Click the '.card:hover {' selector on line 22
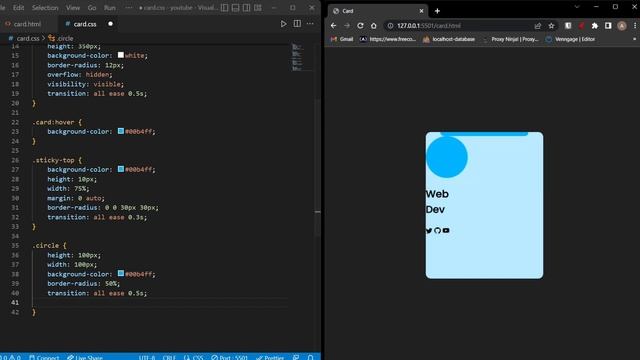The width and height of the screenshot is (640, 360). pyautogui.click(x=57, y=122)
